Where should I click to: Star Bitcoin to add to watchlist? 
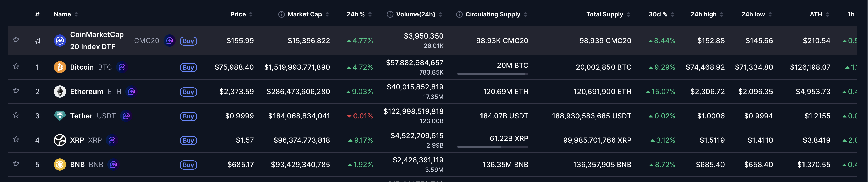[x=16, y=67]
